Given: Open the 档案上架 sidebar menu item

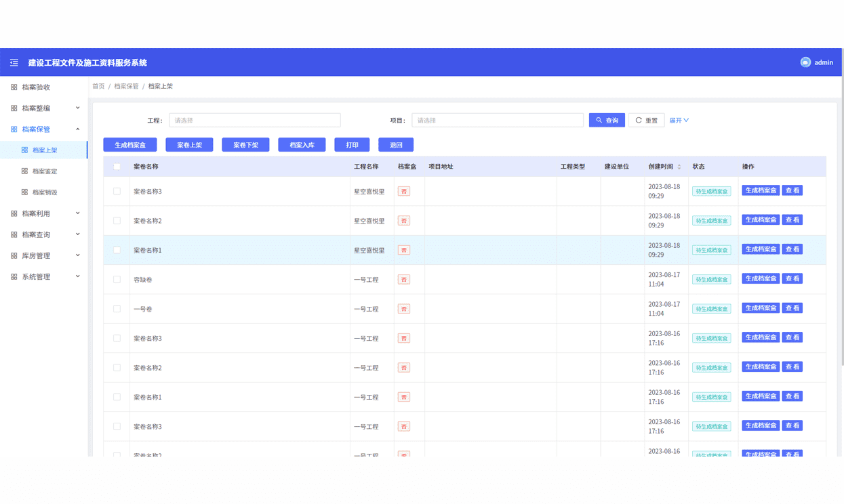Looking at the screenshot, I should click(44, 150).
